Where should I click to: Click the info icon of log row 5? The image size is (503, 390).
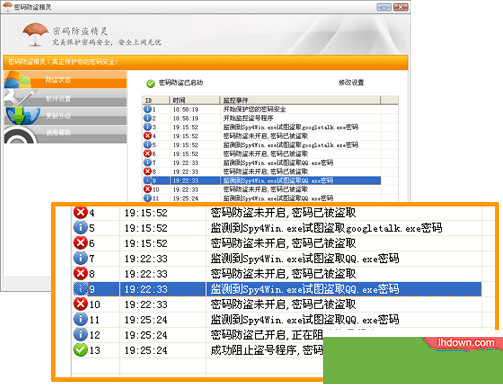147,145
